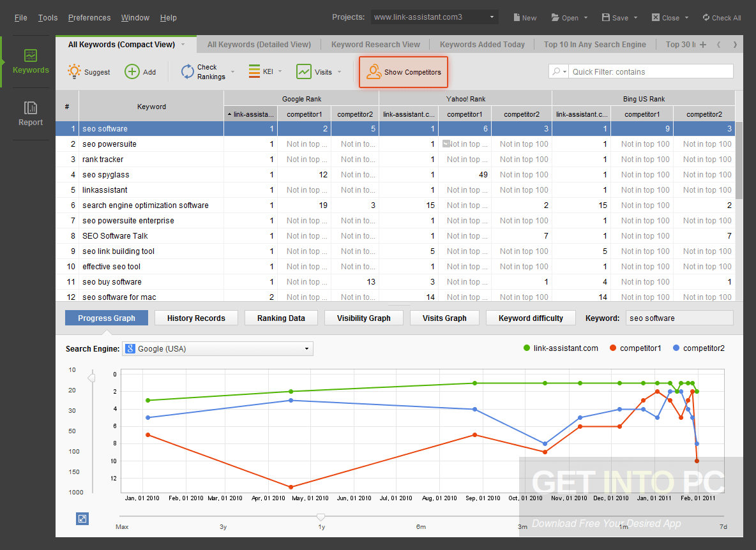Open the Report sidebar module
This screenshot has height=550, width=756.
pyautogui.click(x=31, y=114)
